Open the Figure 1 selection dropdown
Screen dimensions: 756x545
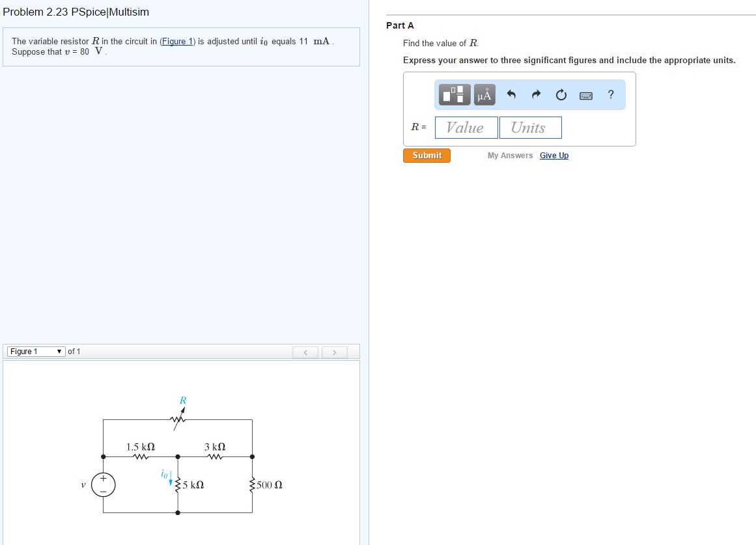(36, 351)
